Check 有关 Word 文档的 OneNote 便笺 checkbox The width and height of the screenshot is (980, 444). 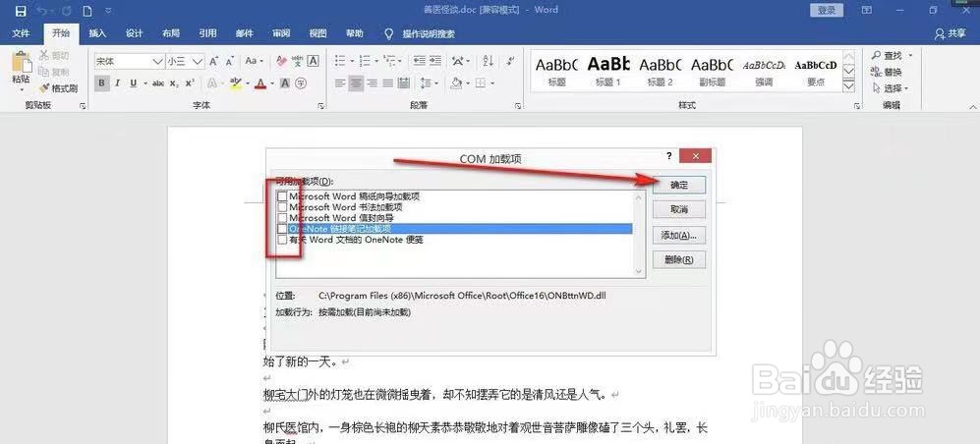click(x=282, y=240)
